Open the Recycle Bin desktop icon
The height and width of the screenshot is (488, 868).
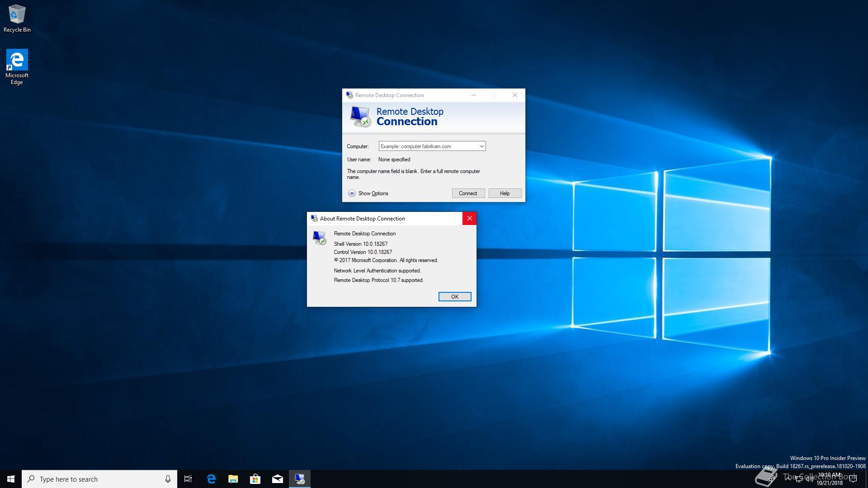click(17, 19)
